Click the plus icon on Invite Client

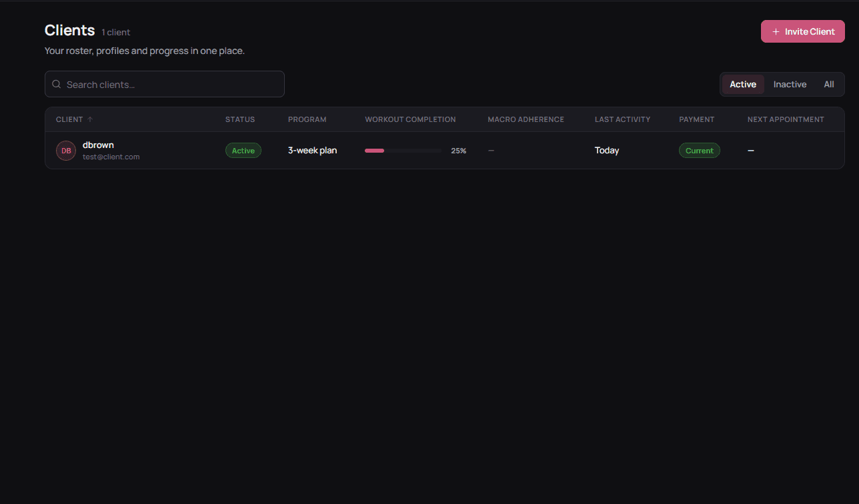click(776, 31)
